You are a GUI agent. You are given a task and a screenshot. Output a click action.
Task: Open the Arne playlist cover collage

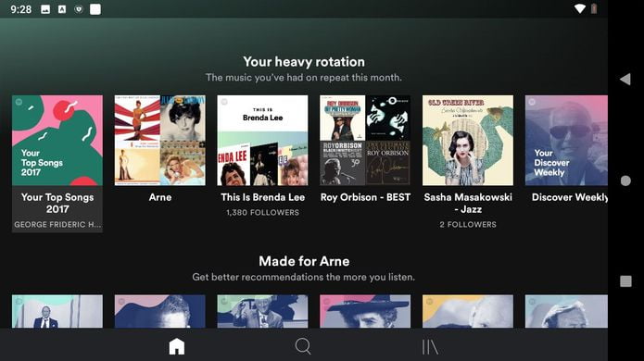point(160,141)
